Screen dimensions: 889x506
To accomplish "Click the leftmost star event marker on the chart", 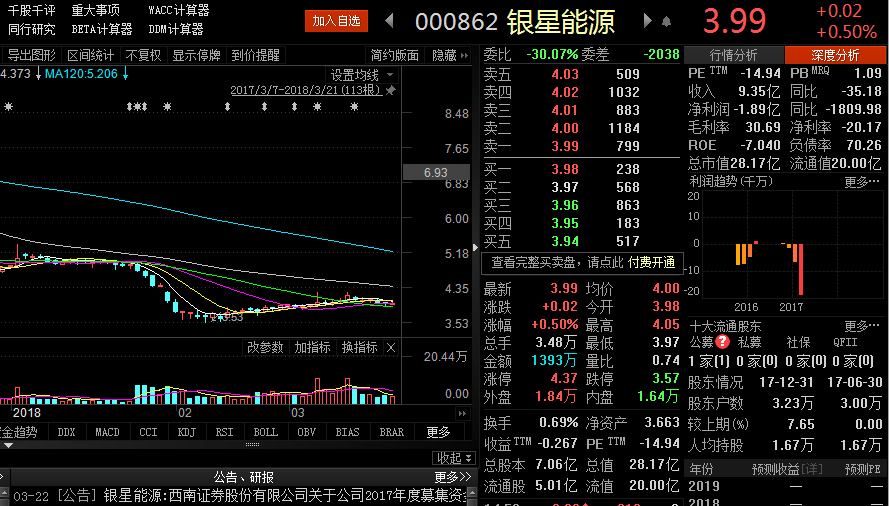I will (8, 106).
